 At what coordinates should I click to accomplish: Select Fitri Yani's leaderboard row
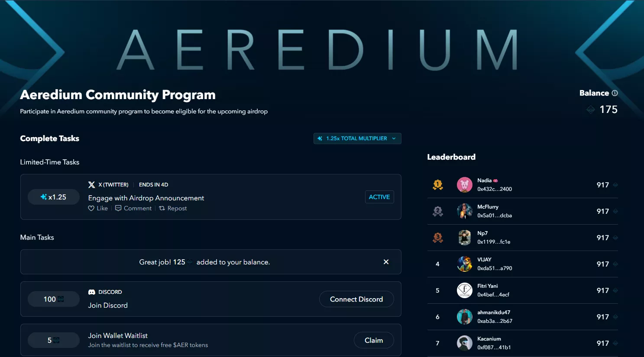tap(520, 290)
